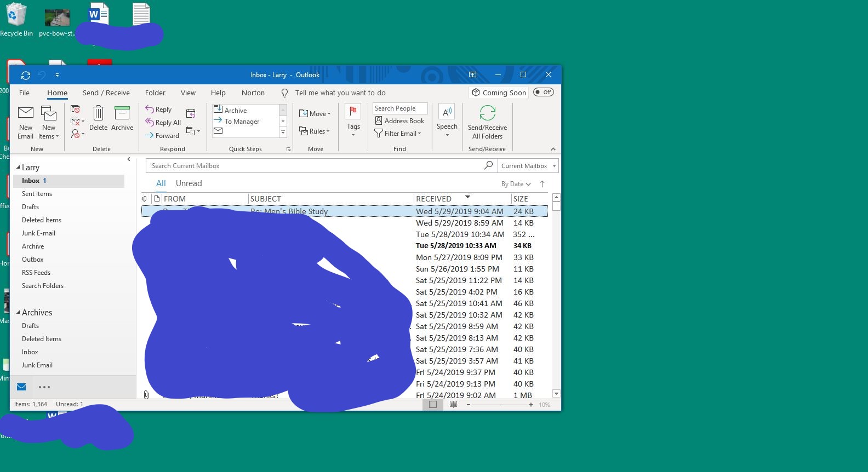The image size is (868, 472).
Task: Open the More respond actions dropdown
Action: (193, 131)
